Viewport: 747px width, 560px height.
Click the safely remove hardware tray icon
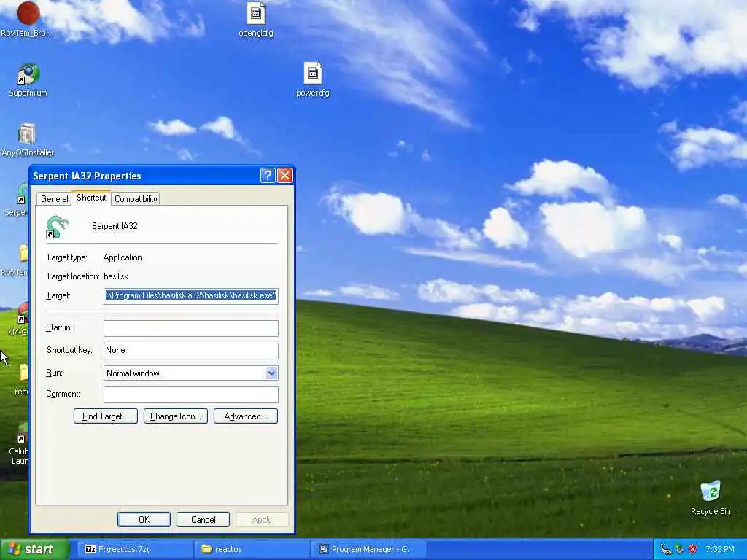point(679,549)
